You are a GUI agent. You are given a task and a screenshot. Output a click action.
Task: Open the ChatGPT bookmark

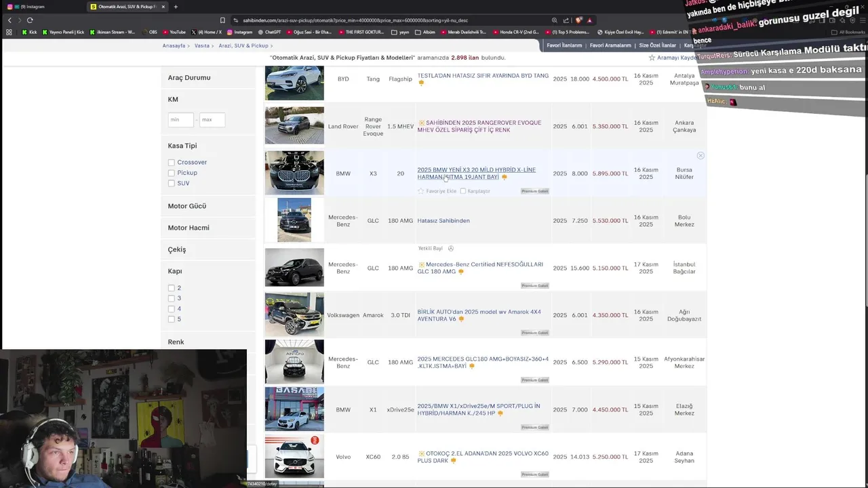pyautogui.click(x=269, y=32)
